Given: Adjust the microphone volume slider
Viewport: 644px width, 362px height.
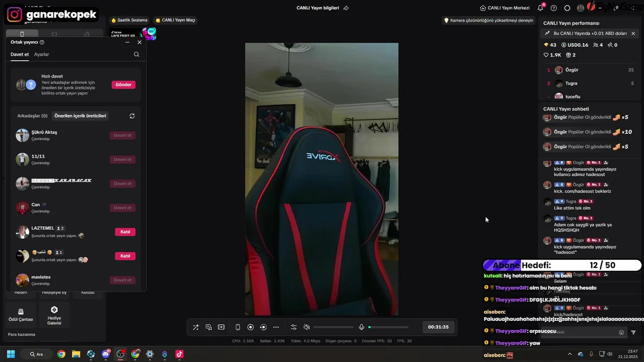Looking at the screenshot, I should 388,327.
